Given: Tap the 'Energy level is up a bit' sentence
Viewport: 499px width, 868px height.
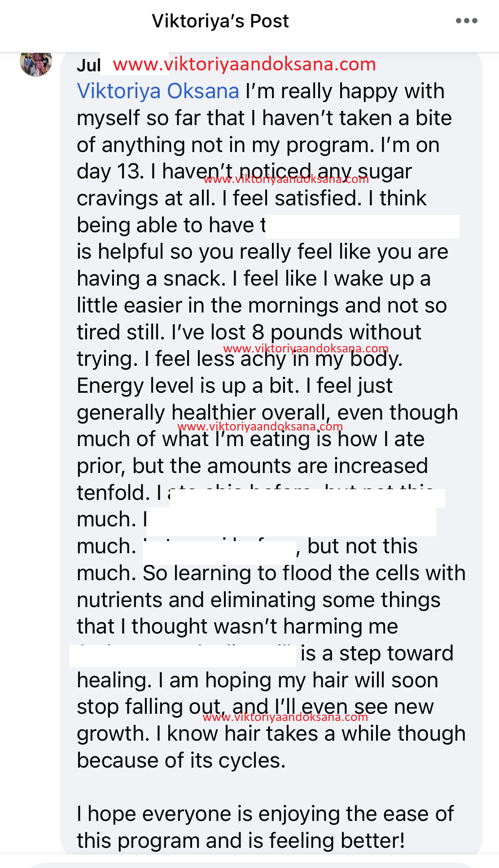Looking at the screenshot, I should coord(188,386).
